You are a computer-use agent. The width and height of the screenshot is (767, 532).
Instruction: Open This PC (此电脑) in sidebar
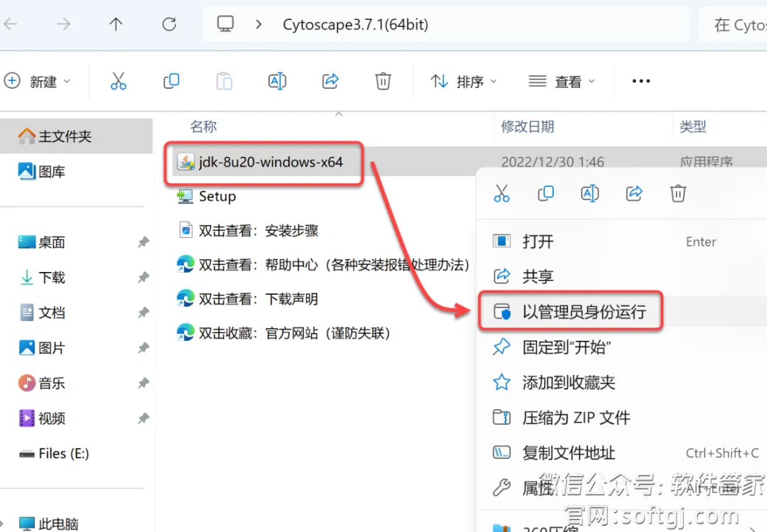59,524
